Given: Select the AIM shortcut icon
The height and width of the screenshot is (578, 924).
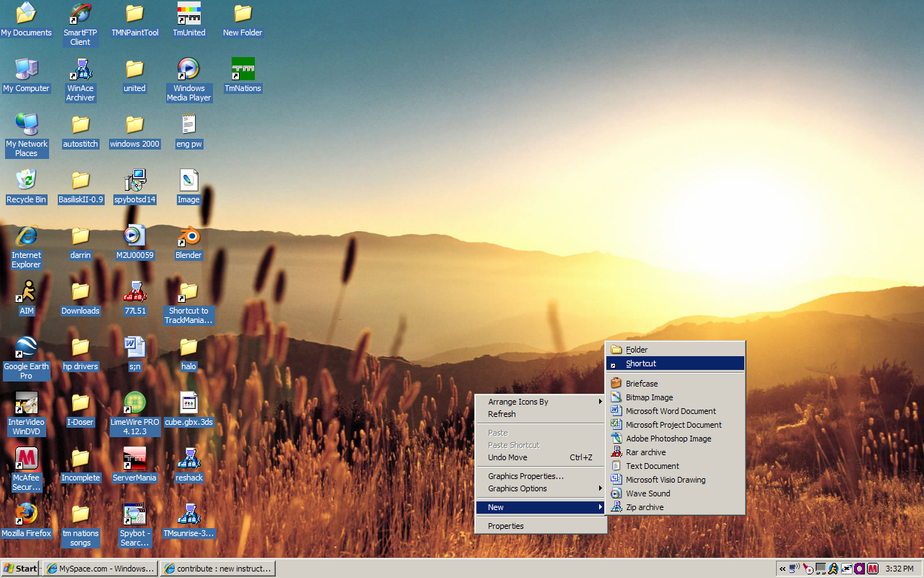Looking at the screenshot, I should [x=26, y=298].
